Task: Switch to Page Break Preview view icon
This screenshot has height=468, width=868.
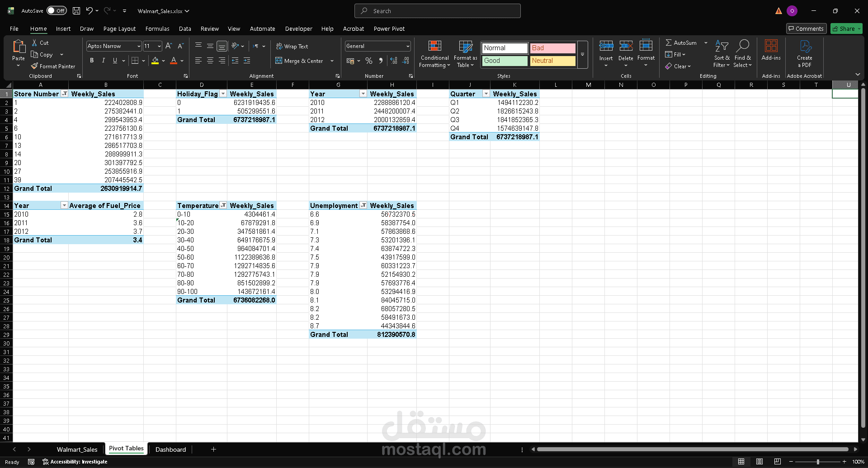Action: click(777, 462)
